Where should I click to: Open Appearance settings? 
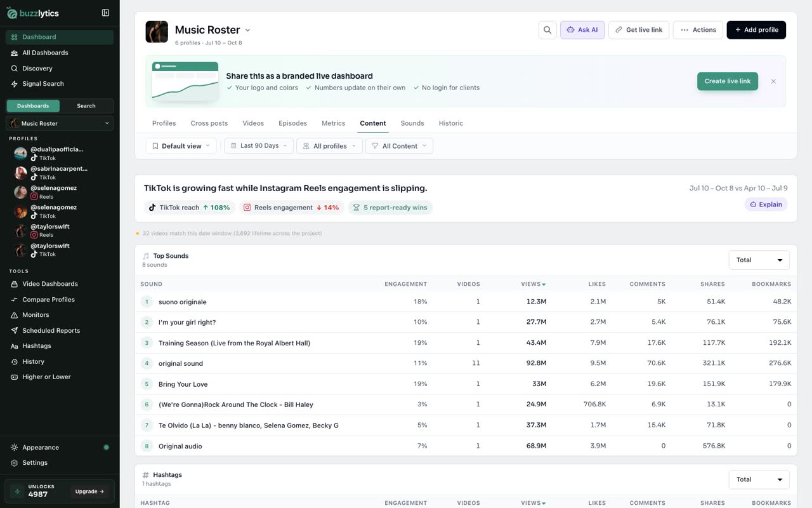(x=60, y=447)
